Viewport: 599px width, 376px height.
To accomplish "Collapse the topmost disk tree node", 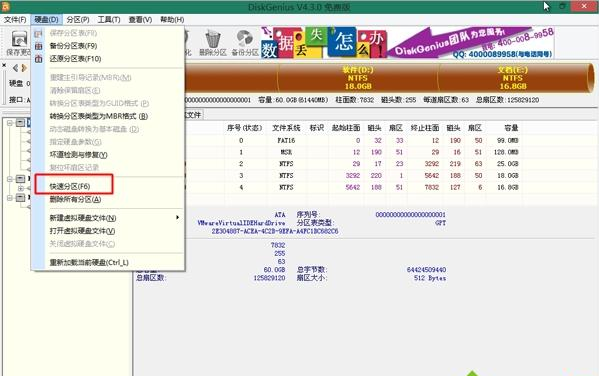I will tap(10, 123).
